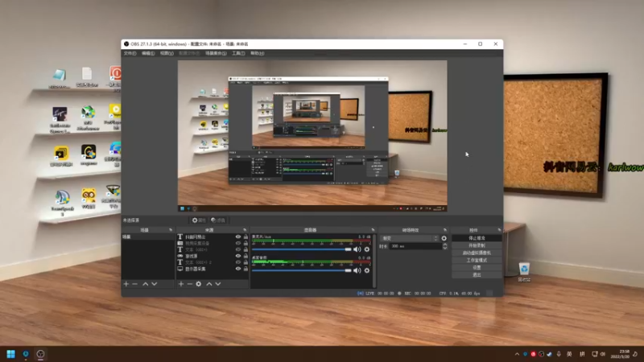The image size is (644, 362).
Task: Open the 视图(V) menu
Action: tap(167, 53)
